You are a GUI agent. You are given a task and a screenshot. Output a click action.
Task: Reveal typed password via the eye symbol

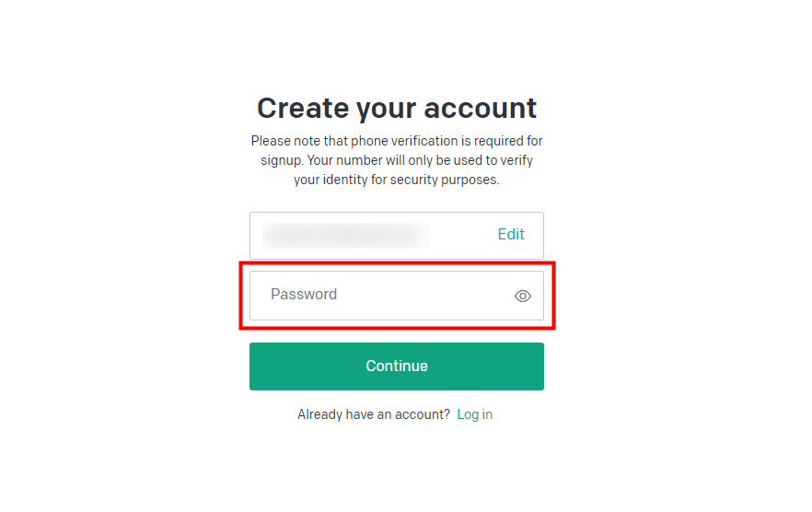523,296
